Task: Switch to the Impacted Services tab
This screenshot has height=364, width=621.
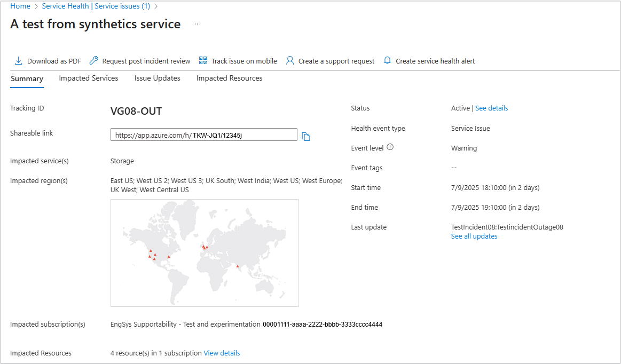Action: [89, 78]
